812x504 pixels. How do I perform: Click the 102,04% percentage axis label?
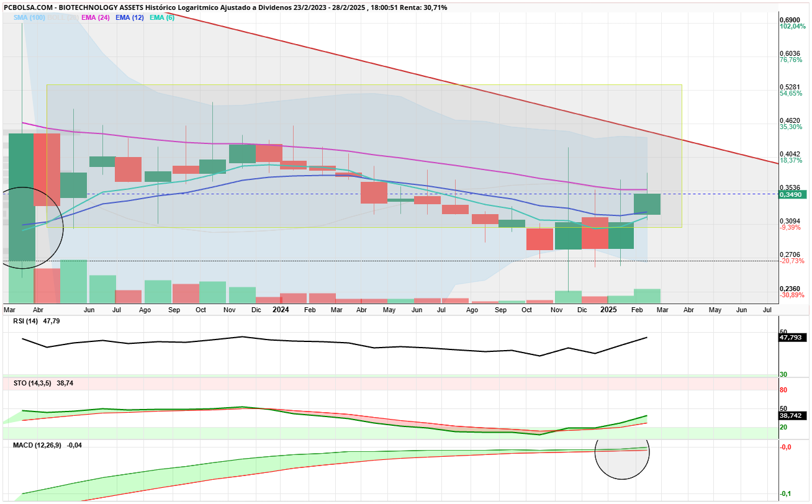(793, 27)
